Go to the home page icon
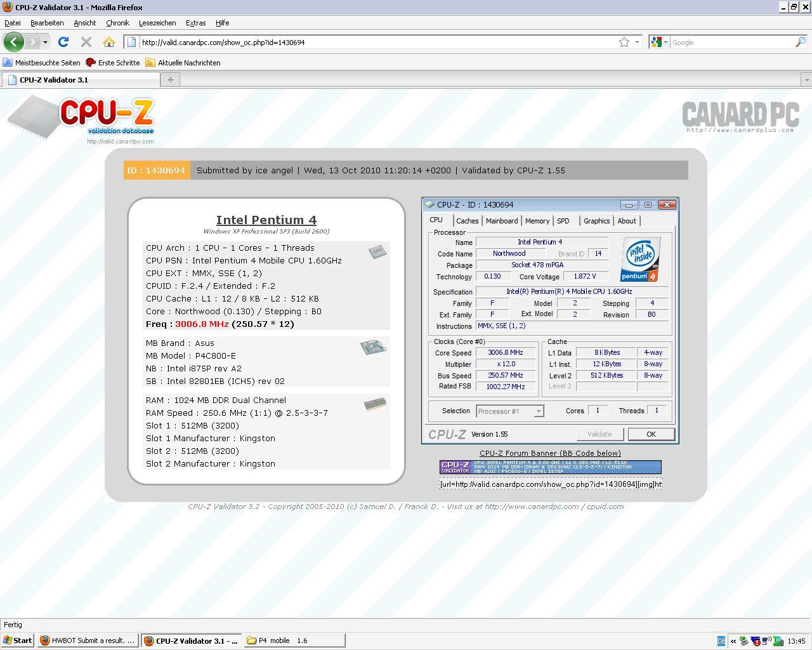 pos(109,42)
